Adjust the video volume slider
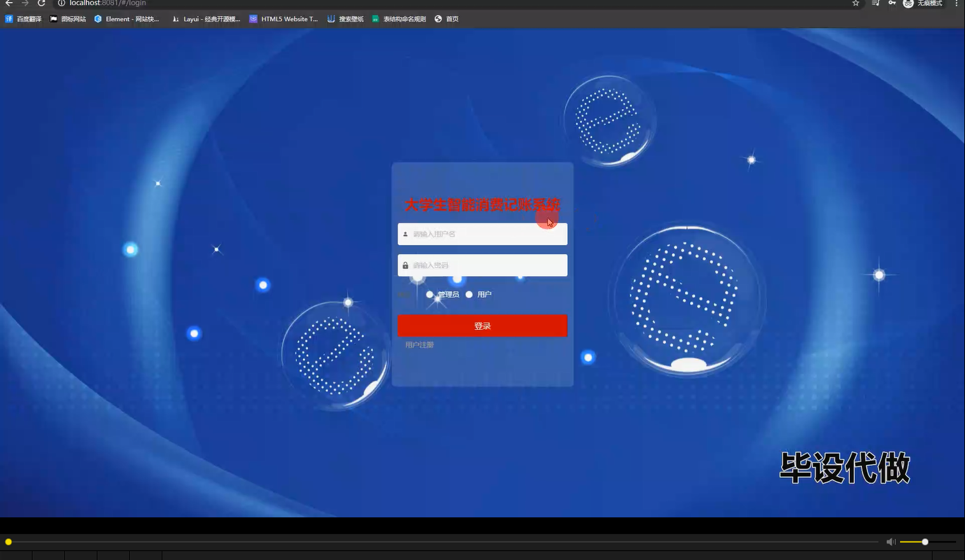This screenshot has width=965, height=560. coord(927,542)
